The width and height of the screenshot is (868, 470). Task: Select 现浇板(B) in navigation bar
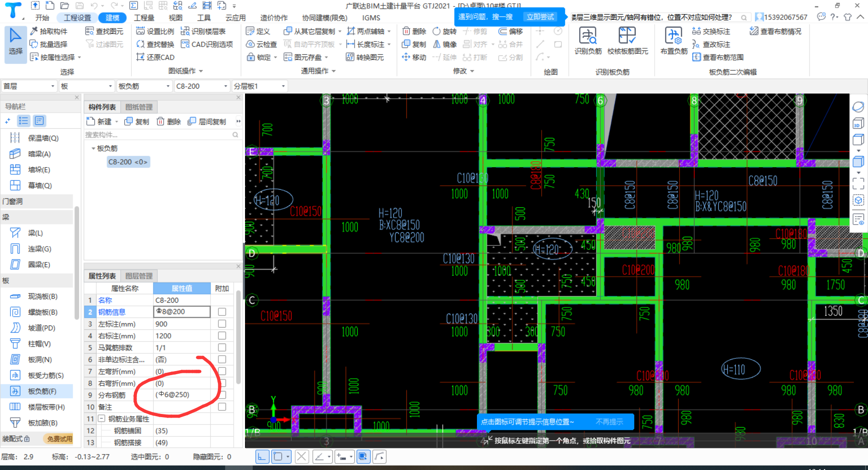36,296
